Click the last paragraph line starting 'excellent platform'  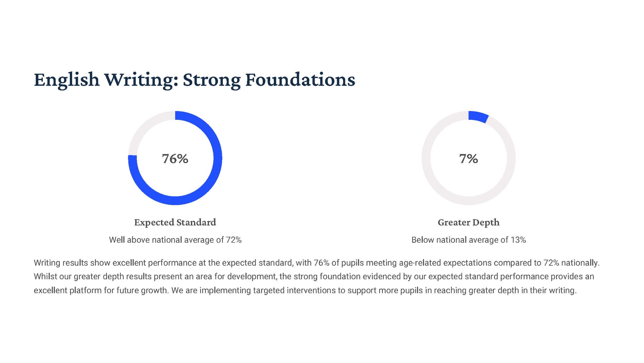pyautogui.click(x=305, y=291)
